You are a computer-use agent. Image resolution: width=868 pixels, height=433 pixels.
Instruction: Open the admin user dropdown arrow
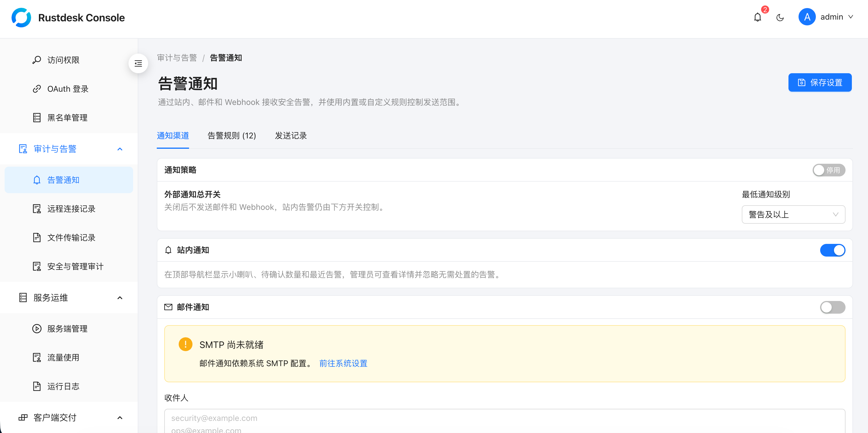[x=850, y=17]
